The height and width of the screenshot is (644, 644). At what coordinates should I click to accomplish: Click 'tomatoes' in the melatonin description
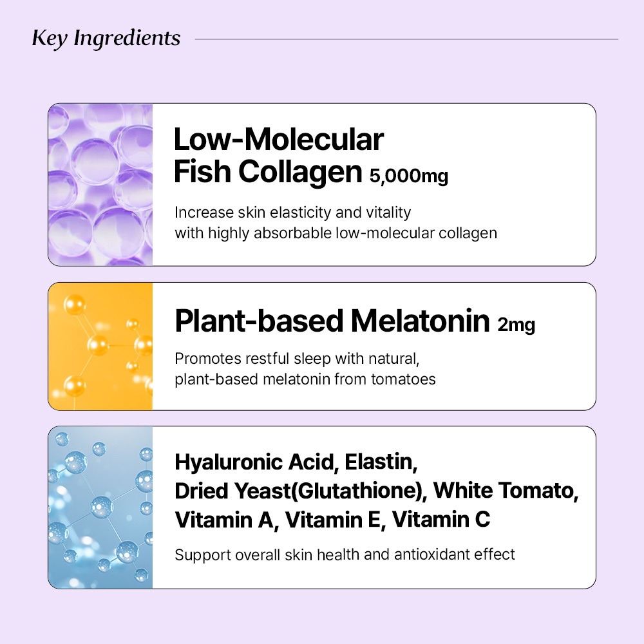coord(403,379)
